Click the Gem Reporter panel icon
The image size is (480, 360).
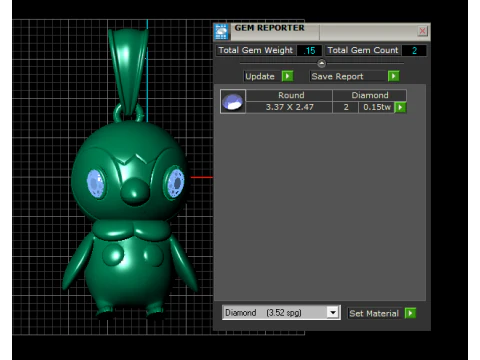point(221,32)
